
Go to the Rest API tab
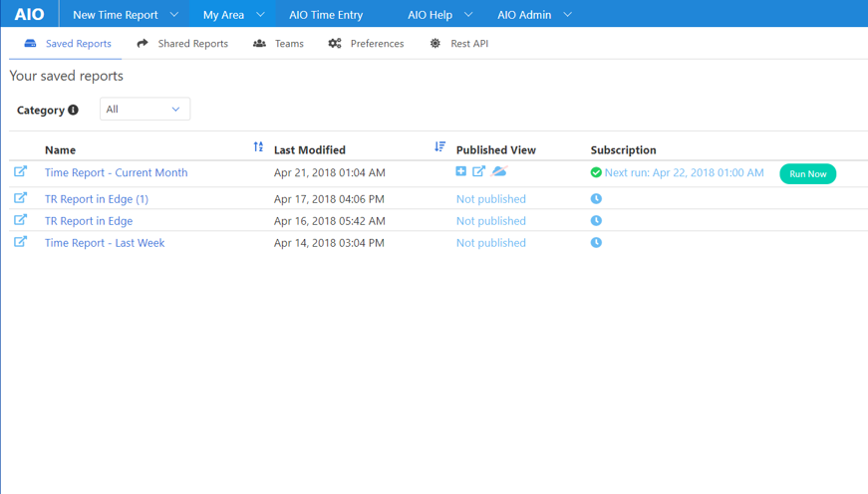459,44
